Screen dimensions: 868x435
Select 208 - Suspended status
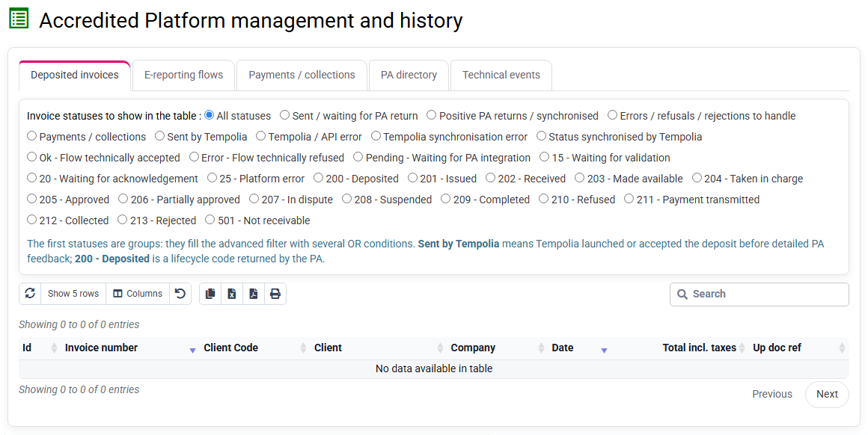tap(346, 198)
